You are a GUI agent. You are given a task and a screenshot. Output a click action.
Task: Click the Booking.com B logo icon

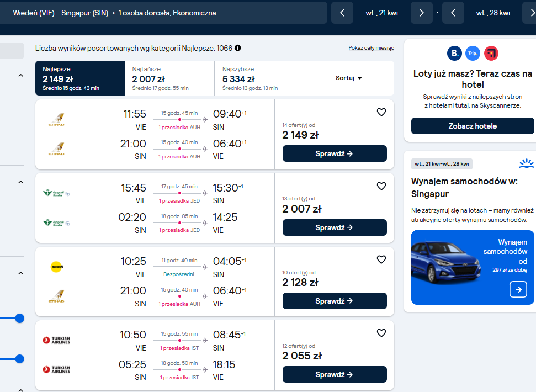point(454,54)
